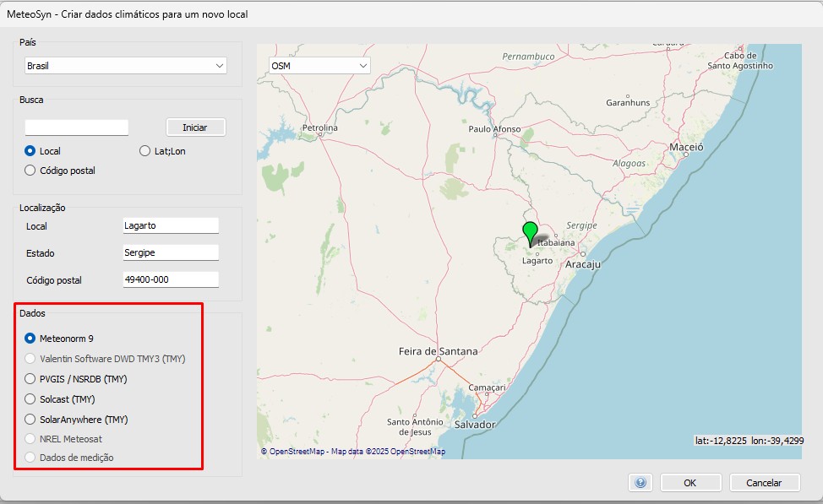This screenshot has height=504, width=823.
Task: Edit the Local field containing Lagarto
Action: pyautogui.click(x=171, y=226)
